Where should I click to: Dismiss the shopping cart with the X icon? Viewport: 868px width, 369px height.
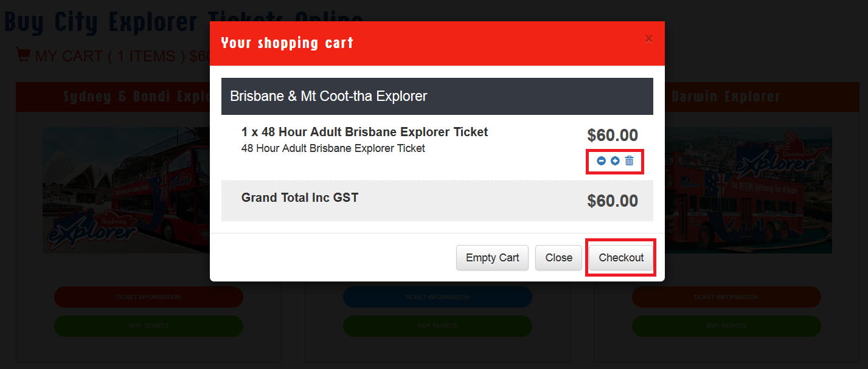pos(648,39)
